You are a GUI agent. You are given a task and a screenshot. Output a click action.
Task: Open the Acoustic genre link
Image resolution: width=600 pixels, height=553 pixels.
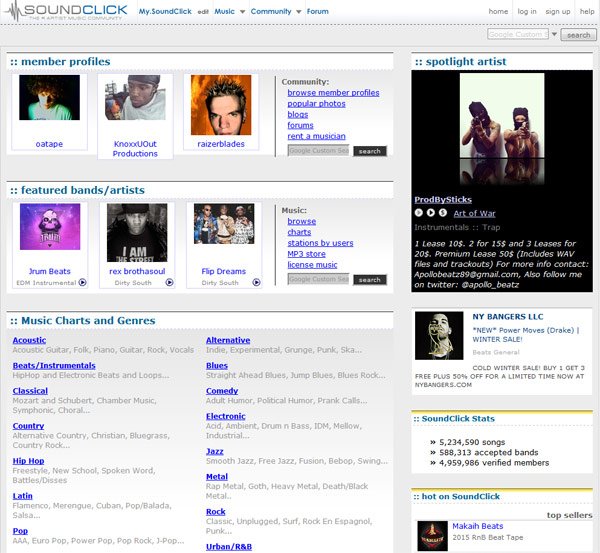coord(29,340)
